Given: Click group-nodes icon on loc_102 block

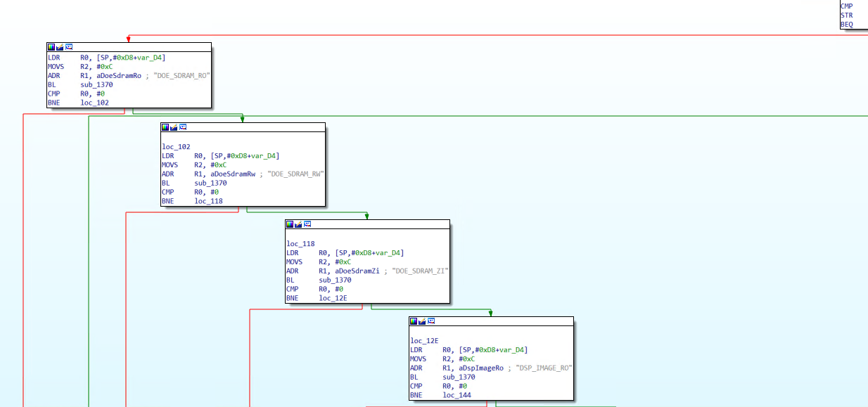Looking at the screenshot, I should click(x=184, y=127).
